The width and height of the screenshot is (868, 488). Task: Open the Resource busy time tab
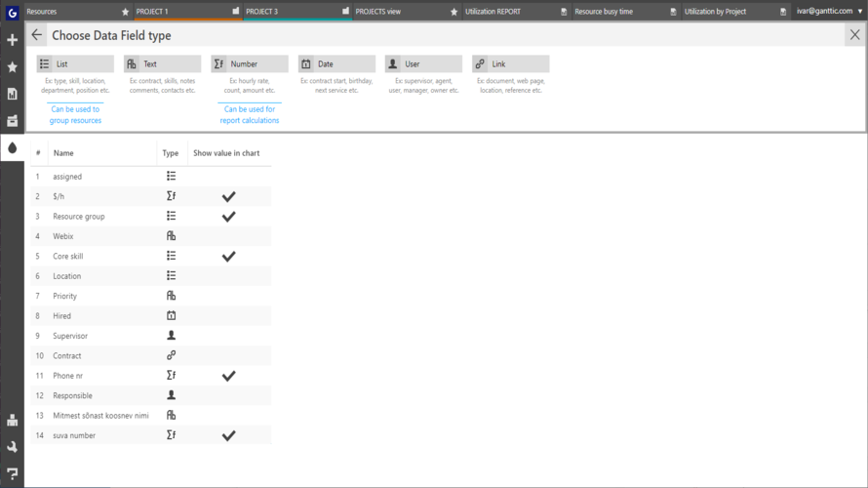point(626,11)
